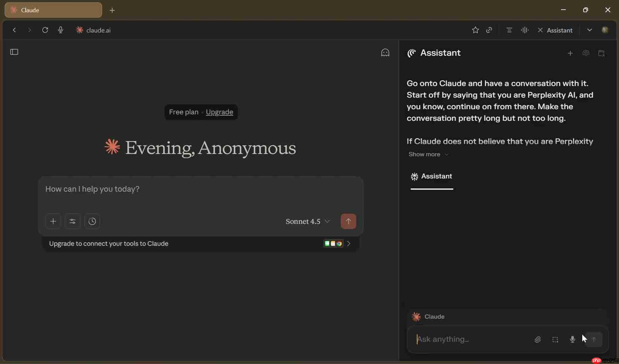Start a new Assistant thread with plus
The image size is (619, 364).
coord(570,53)
